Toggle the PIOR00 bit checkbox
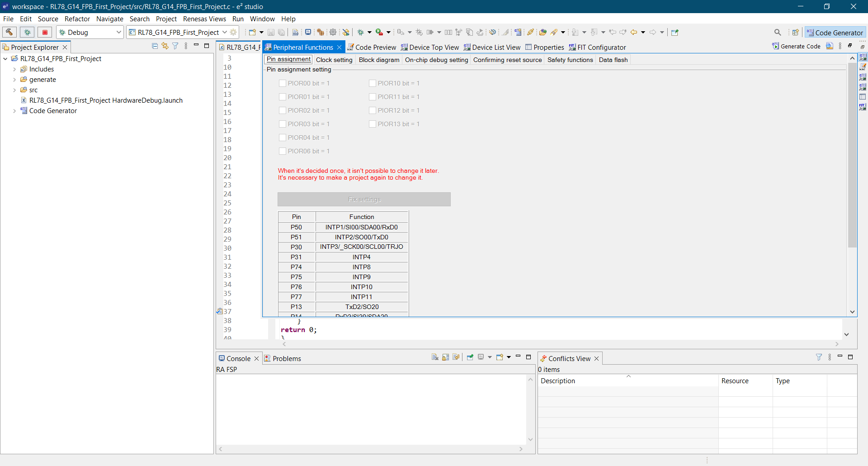 283,83
